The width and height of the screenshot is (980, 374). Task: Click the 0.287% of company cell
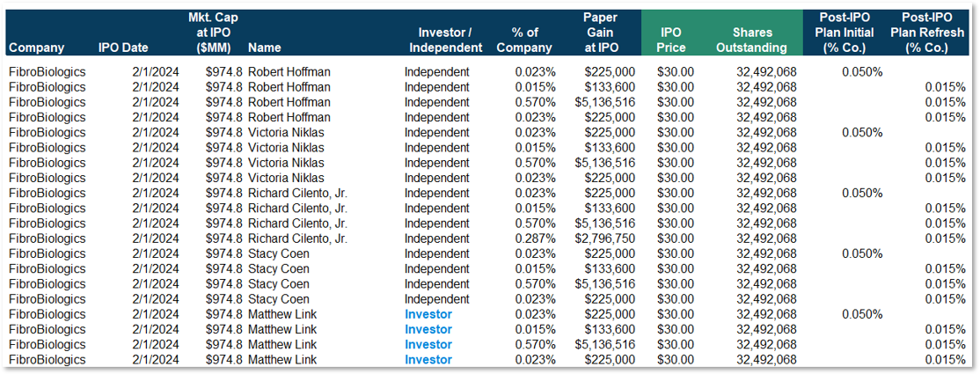pyautogui.click(x=537, y=238)
